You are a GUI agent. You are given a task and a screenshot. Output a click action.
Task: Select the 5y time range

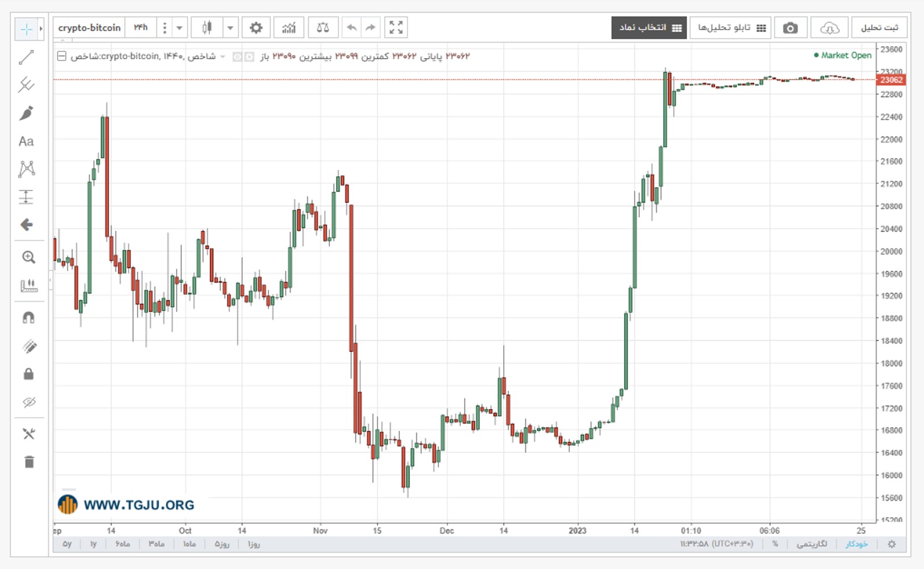point(67,544)
